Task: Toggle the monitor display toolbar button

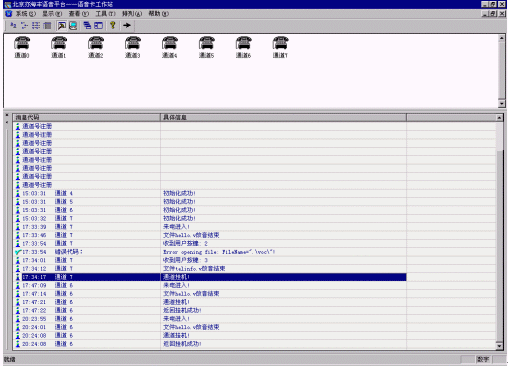Action: click(73, 25)
